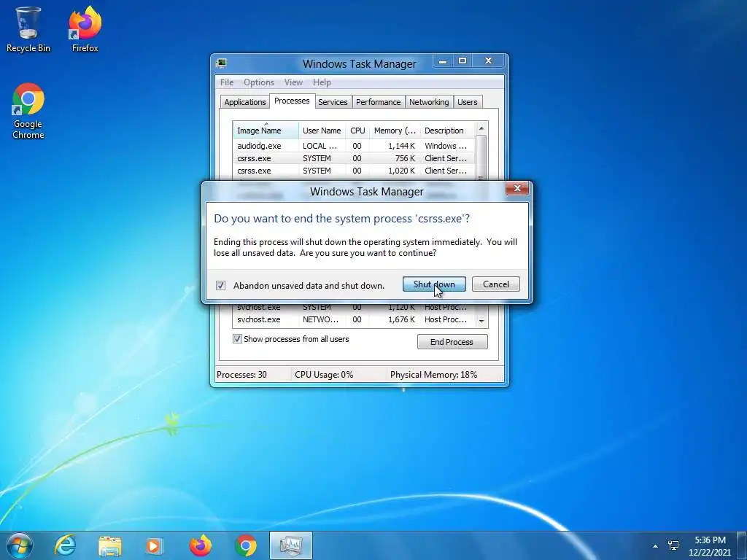Switch to the Users tab
The width and height of the screenshot is (747, 560).
pyautogui.click(x=467, y=102)
